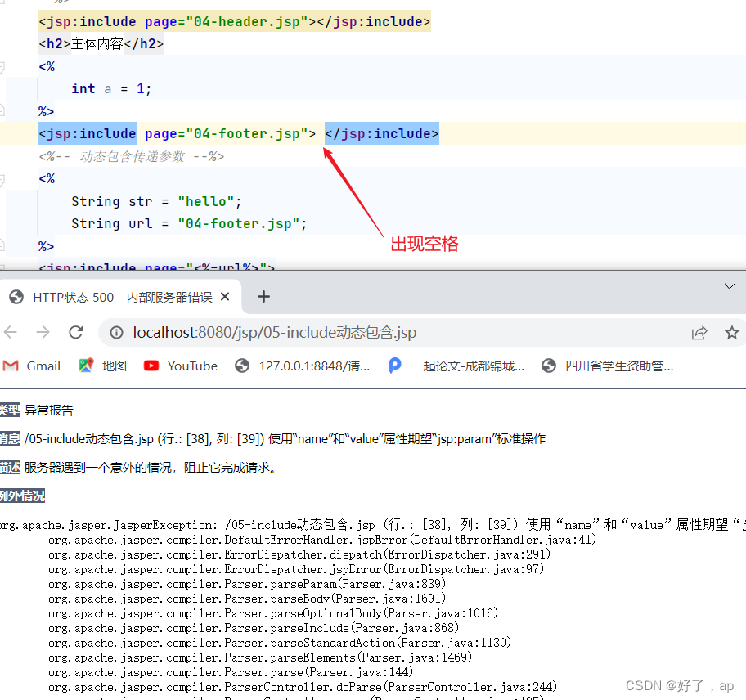
Task: Share the current page
Action: pos(699,332)
